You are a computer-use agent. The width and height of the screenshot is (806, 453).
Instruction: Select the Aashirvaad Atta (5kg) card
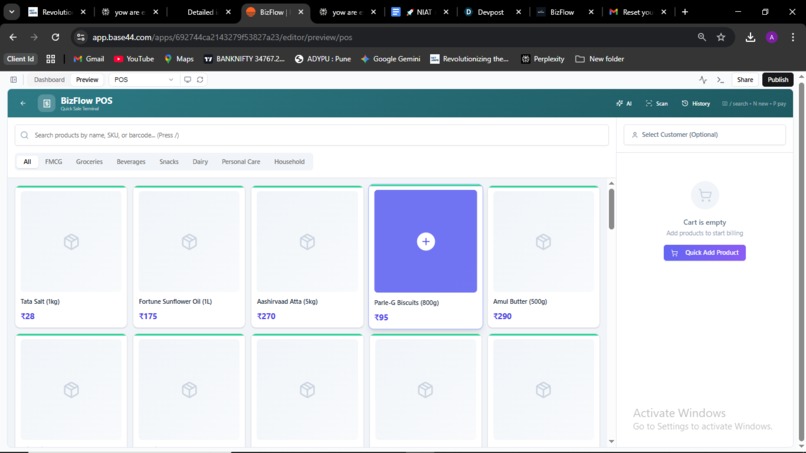pos(307,257)
